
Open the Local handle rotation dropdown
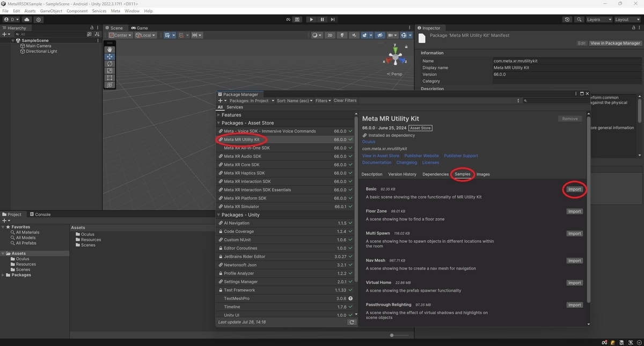(x=145, y=35)
